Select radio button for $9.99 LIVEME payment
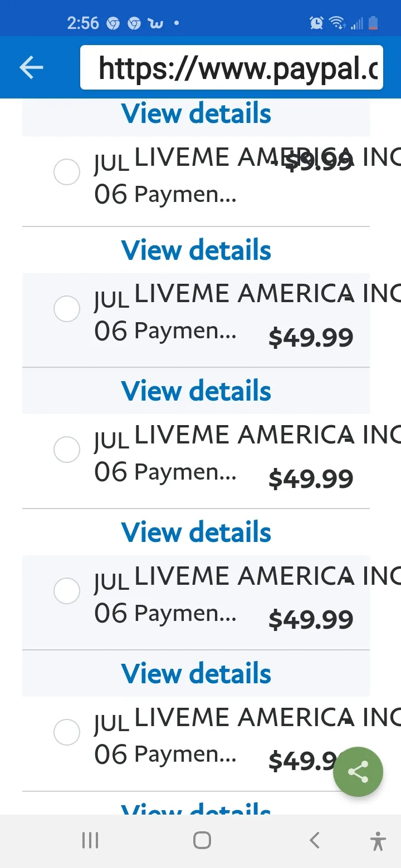 pos(67,171)
